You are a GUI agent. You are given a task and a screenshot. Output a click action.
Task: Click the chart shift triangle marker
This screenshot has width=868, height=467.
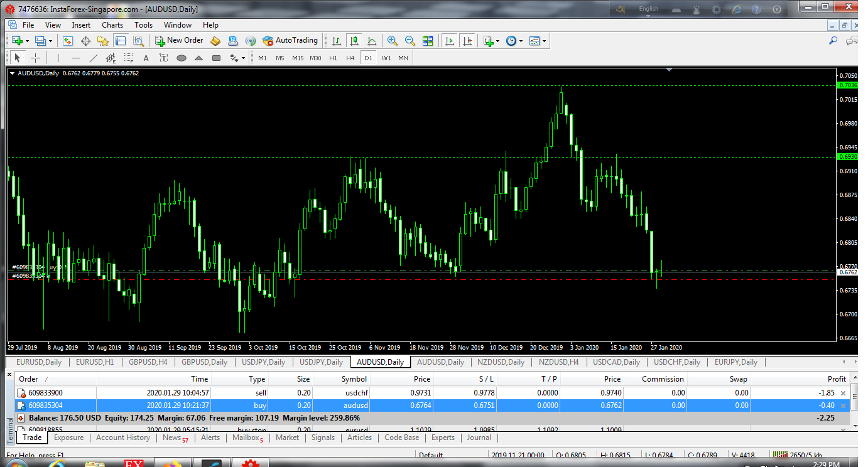coord(670,70)
